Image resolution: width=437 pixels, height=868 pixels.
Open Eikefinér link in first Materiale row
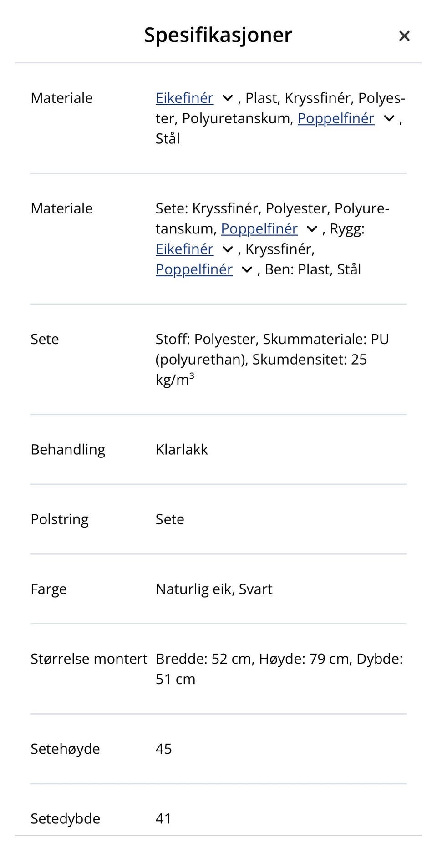point(184,98)
